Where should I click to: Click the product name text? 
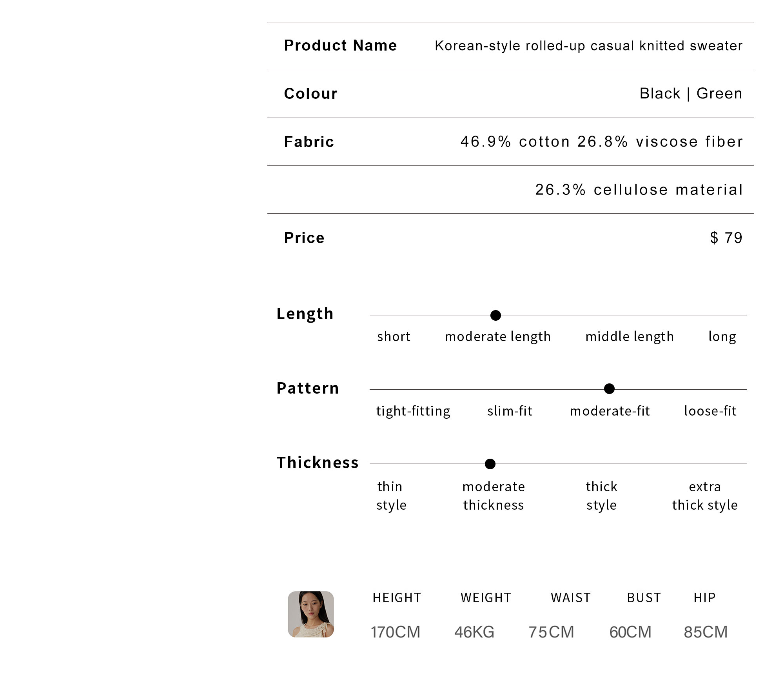coord(589,46)
